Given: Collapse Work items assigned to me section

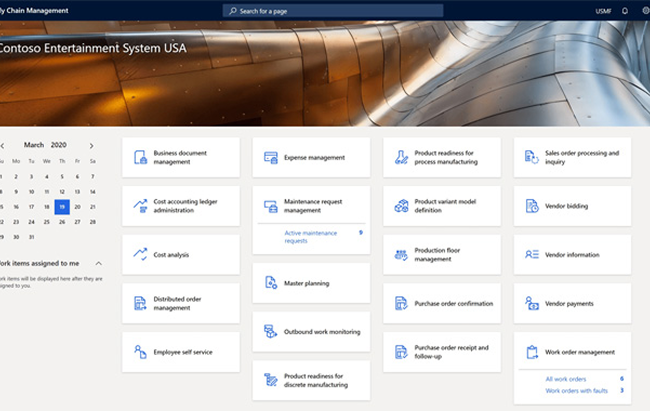Looking at the screenshot, I should coord(99,263).
